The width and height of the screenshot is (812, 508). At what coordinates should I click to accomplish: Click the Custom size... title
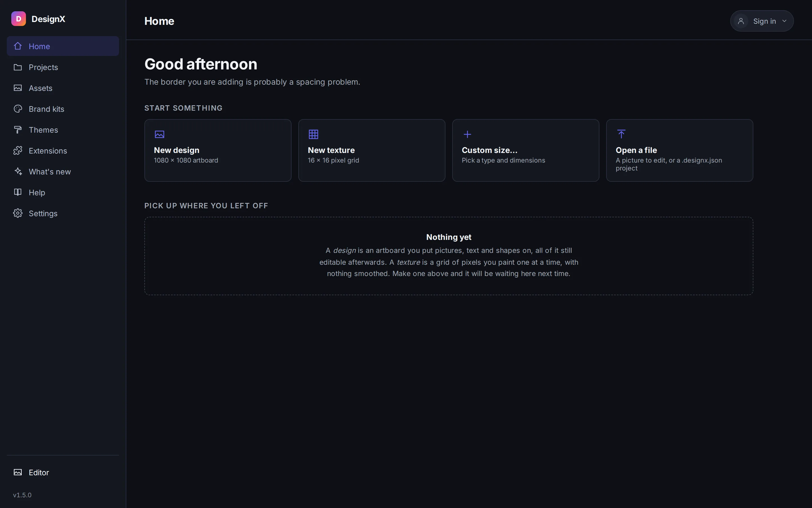click(x=489, y=150)
